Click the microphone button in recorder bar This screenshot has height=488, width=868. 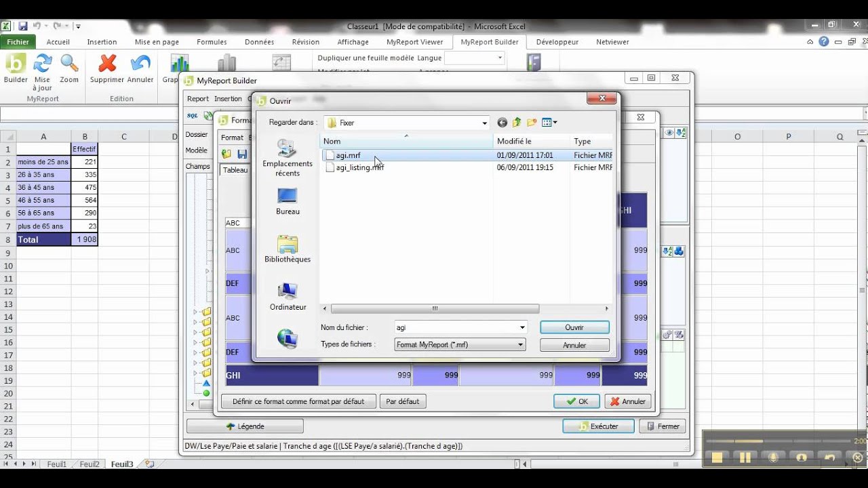773,457
